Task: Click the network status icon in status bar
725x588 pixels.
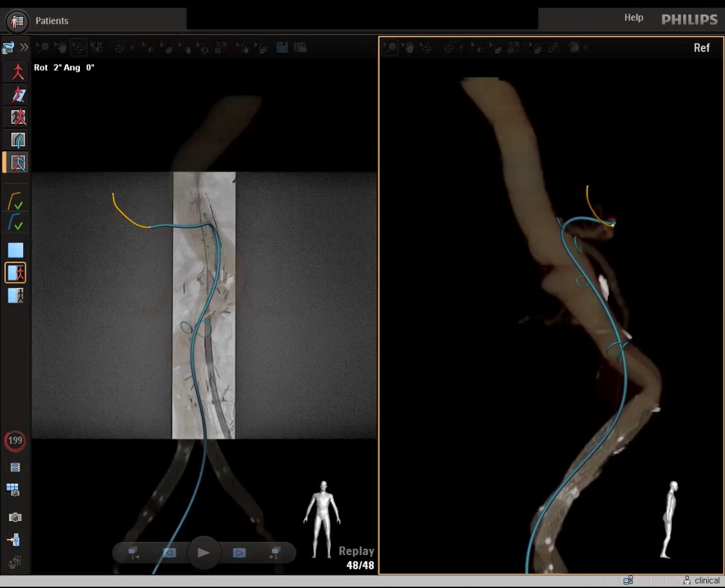Action: tap(628, 581)
